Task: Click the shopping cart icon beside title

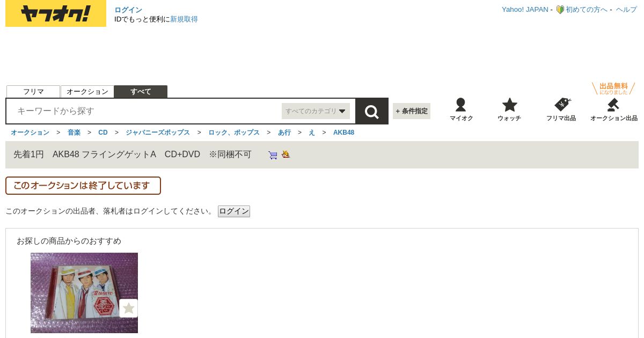Action: tap(273, 155)
